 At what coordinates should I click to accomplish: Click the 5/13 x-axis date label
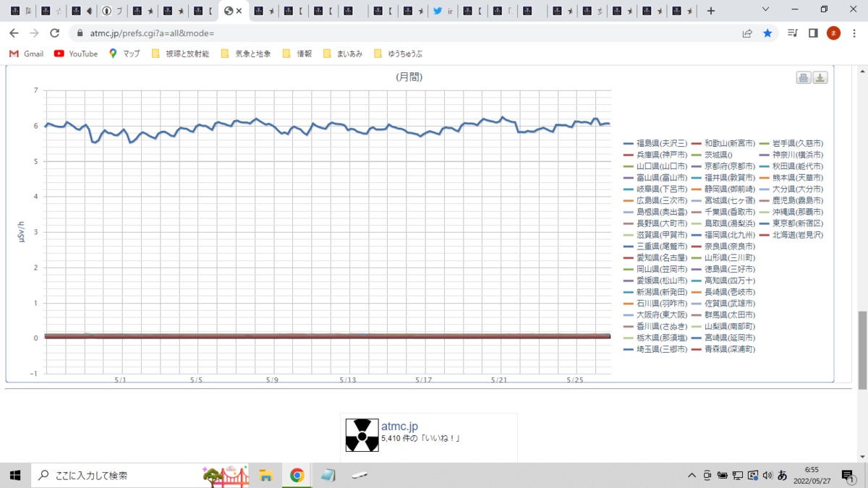[x=348, y=380]
